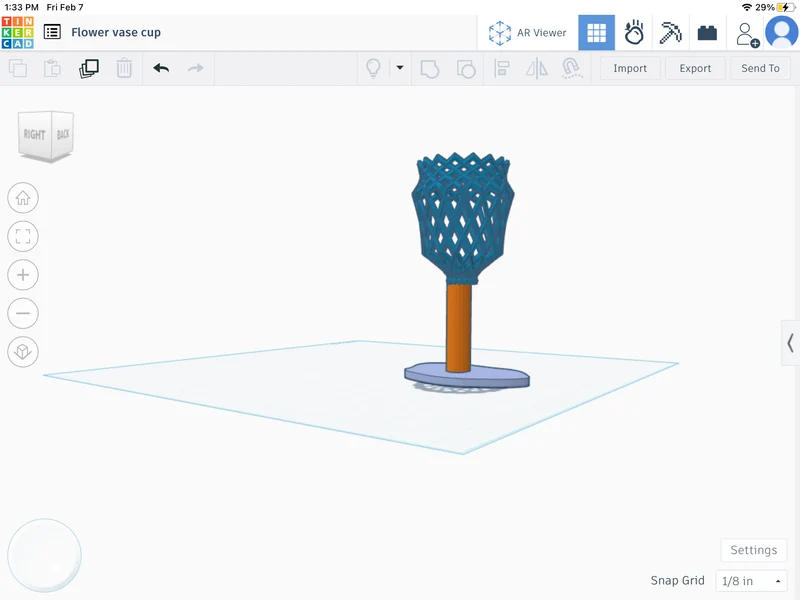Click the Mirror tool icon
Screen dimensions: 800x600
tap(537, 68)
